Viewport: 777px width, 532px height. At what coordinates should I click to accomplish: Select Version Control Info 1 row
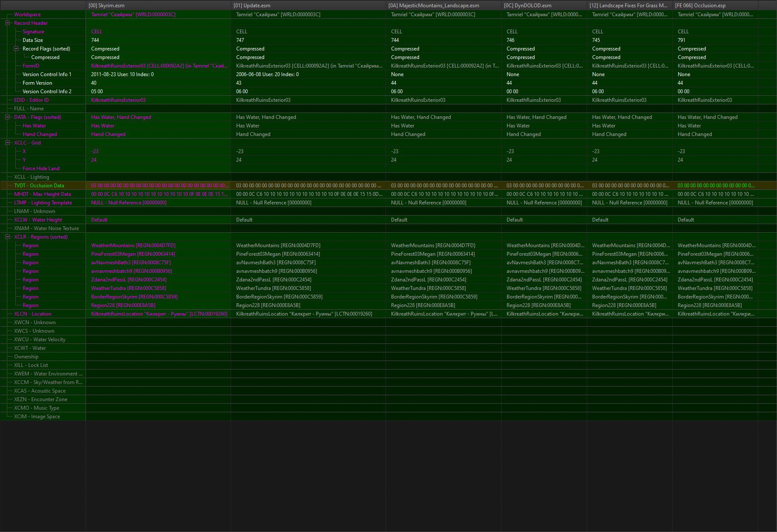[47, 74]
